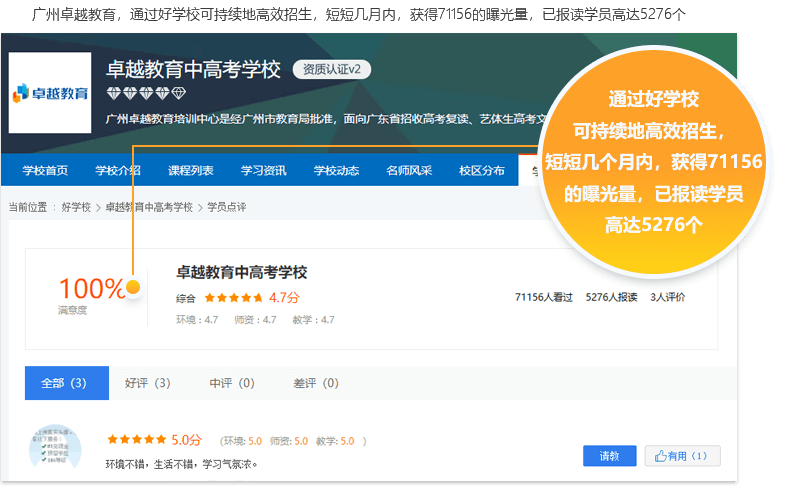Click the 资质认证v2 badge
800x490 pixels.
tap(332, 69)
